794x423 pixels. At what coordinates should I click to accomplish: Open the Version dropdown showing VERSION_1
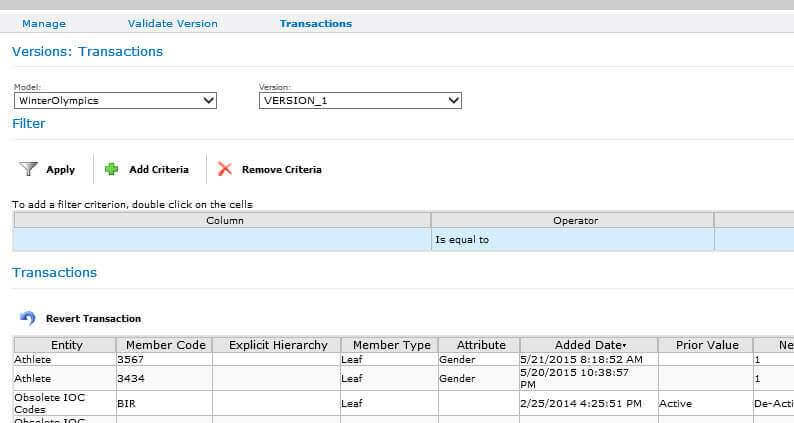[360, 100]
